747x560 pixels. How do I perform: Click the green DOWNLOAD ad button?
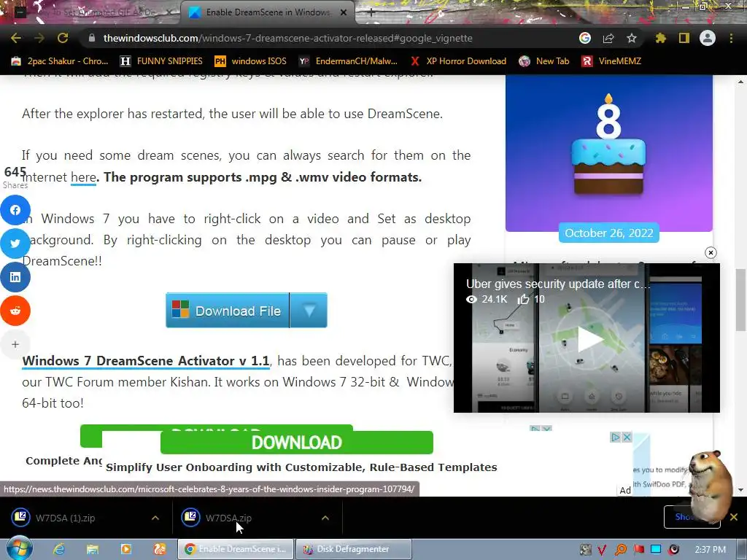(296, 443)
